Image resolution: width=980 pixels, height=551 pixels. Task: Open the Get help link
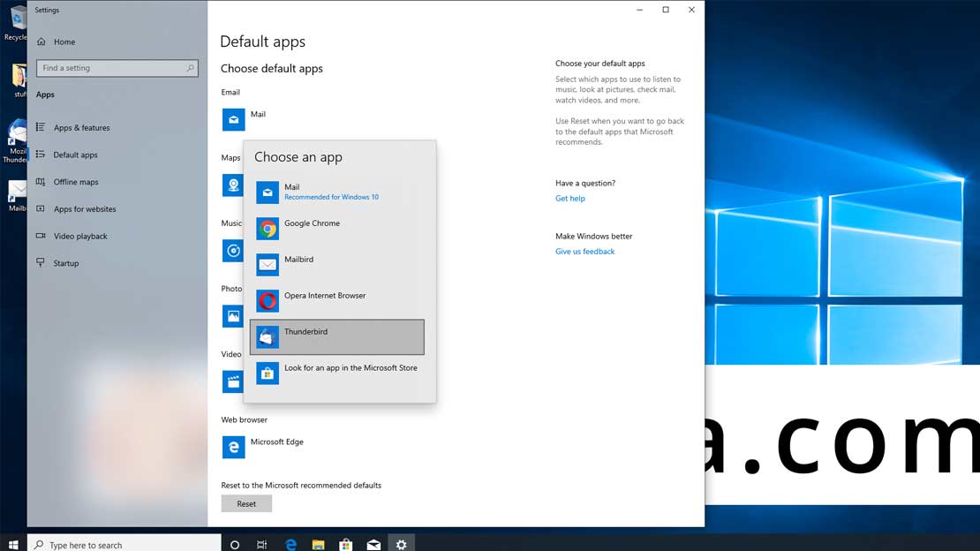(570, 199)
